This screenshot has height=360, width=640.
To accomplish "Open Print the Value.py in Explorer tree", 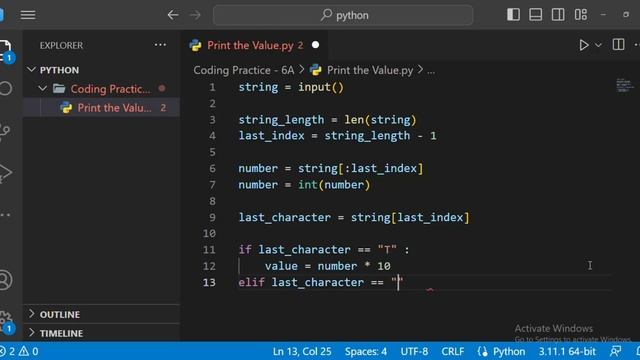I will coord(102,108).
